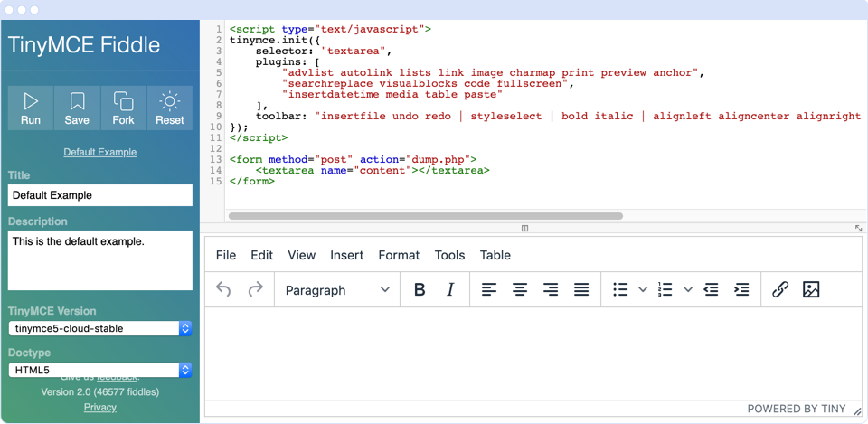Screen dimensions: 868x424
Task: Click the "insertdatetime media table paste" line
Action: [392, 95]
